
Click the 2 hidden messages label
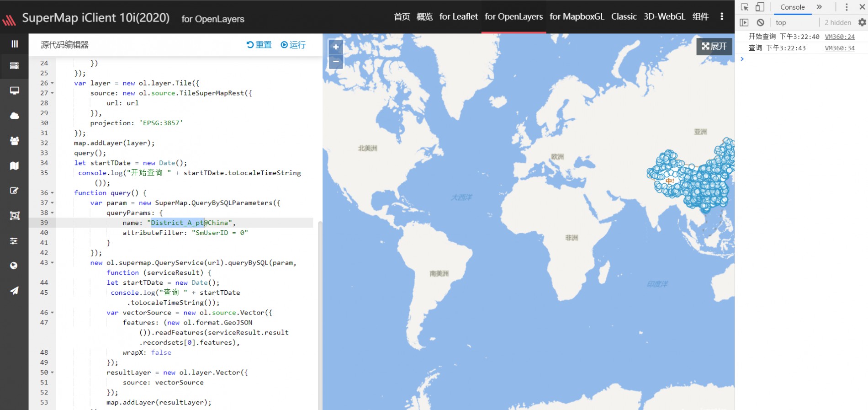[x=838, y=22]
